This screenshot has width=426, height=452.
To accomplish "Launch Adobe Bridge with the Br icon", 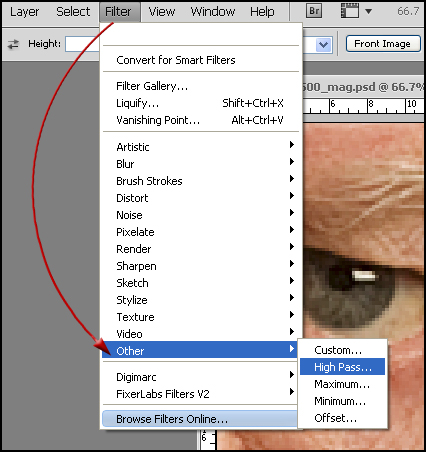I will pyautogui.click(x=314, y=11).
